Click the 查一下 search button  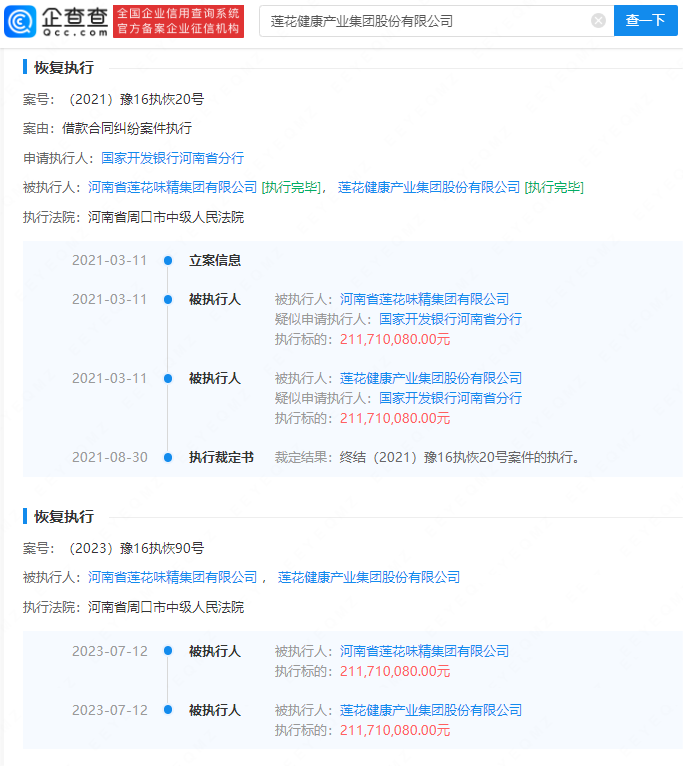[645, 21]
